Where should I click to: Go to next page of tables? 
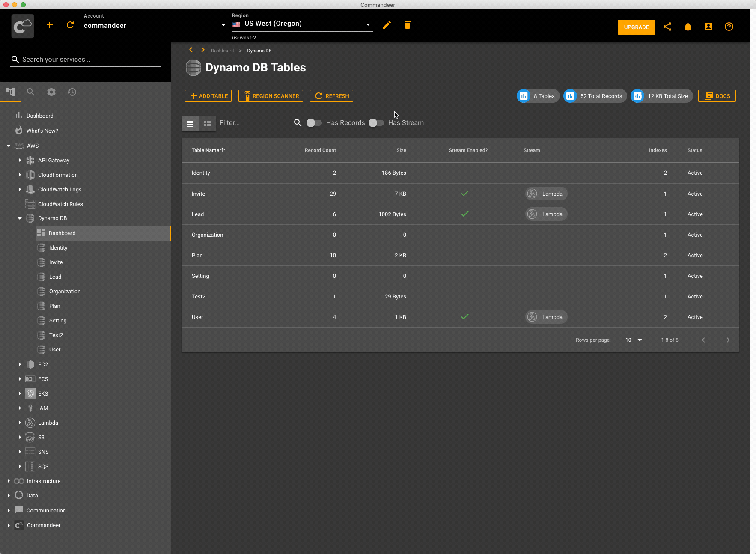click(x=728, y=340)
